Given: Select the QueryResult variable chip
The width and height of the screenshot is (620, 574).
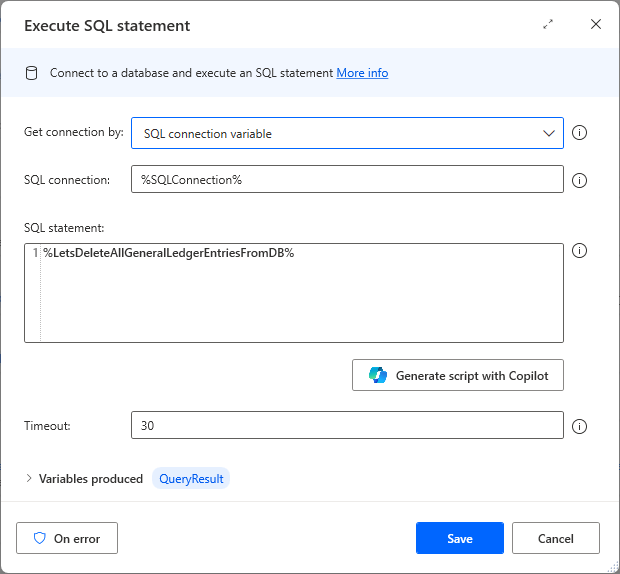Looking at the screenshot, I should (191, 479).
